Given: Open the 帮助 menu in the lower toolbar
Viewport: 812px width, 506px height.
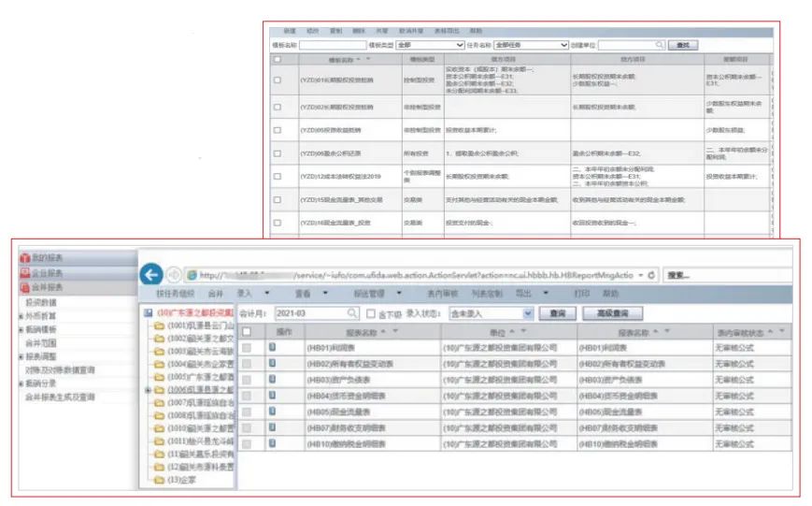Looking at the screenshot, I should pos(610,294).
